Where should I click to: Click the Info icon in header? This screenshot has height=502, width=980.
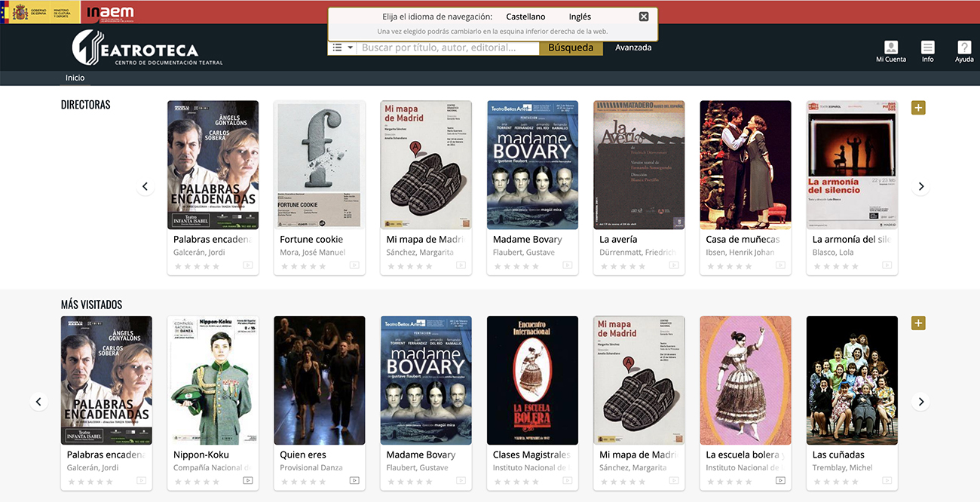click(927, 51)
